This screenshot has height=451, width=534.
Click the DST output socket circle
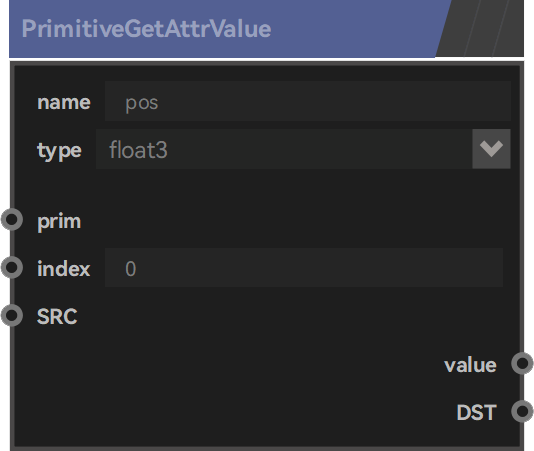522,411
